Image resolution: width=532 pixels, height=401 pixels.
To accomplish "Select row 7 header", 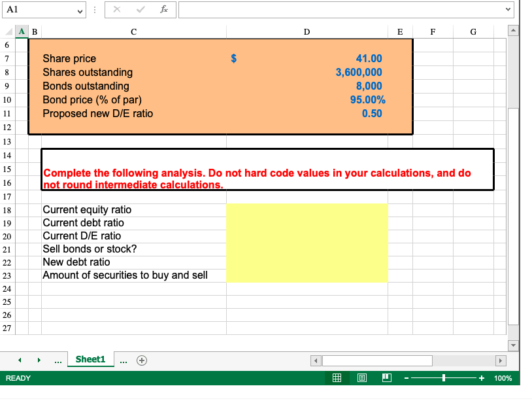I will [x=7, y=59].
